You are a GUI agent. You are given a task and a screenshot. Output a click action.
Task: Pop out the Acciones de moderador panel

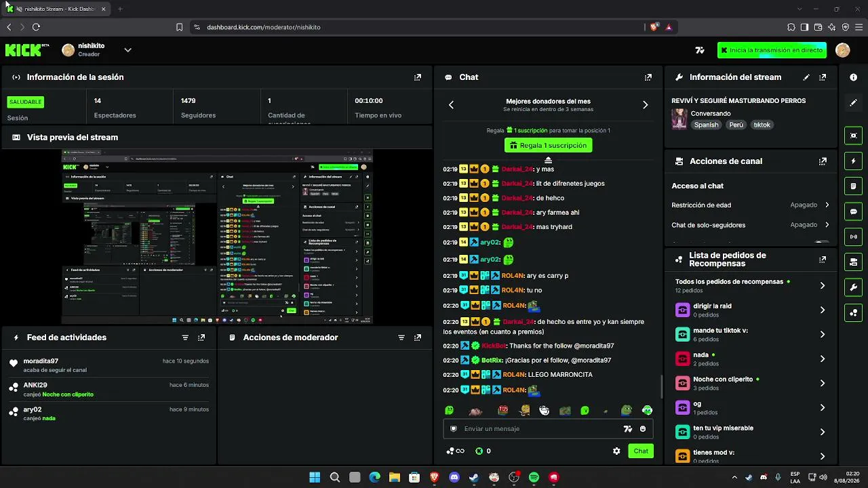pyautogui.click(x=418, y=338)
